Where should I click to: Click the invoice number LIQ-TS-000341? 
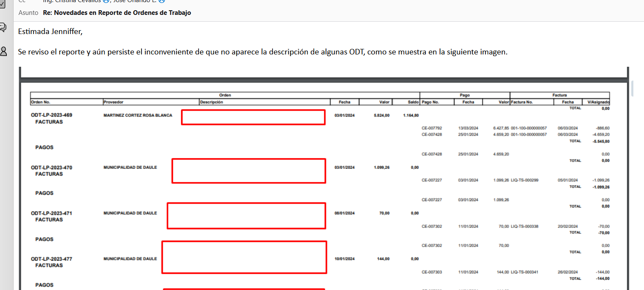click(x=525, y=272)
